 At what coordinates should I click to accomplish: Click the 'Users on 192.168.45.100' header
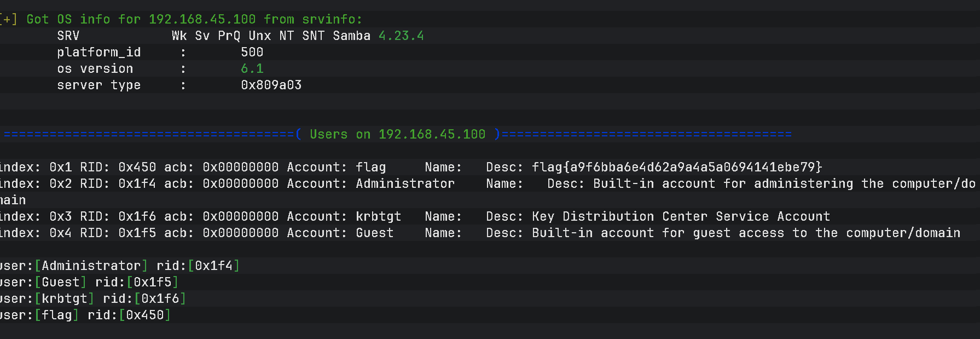pyautogui.click(x=398, y=134)
